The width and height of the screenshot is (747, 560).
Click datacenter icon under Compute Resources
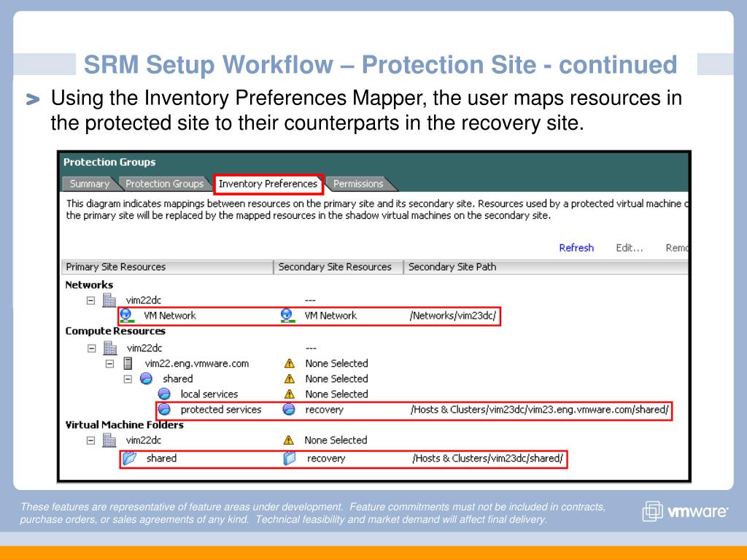pos(110,348)
